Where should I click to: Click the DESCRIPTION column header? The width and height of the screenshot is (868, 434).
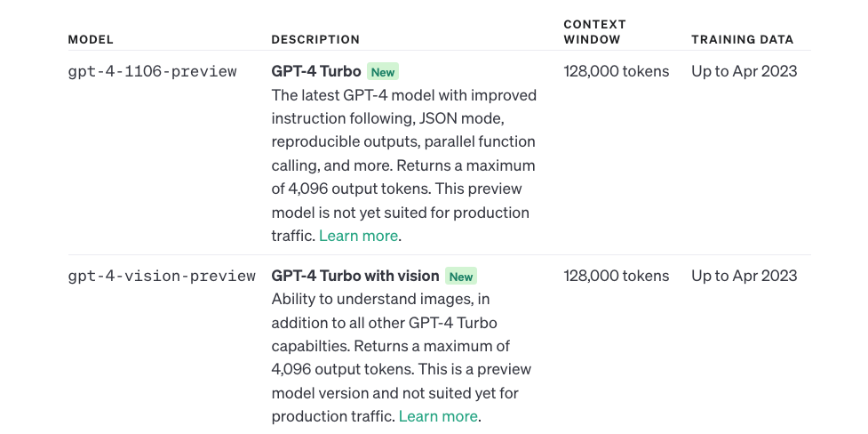[x=315, y=39]
